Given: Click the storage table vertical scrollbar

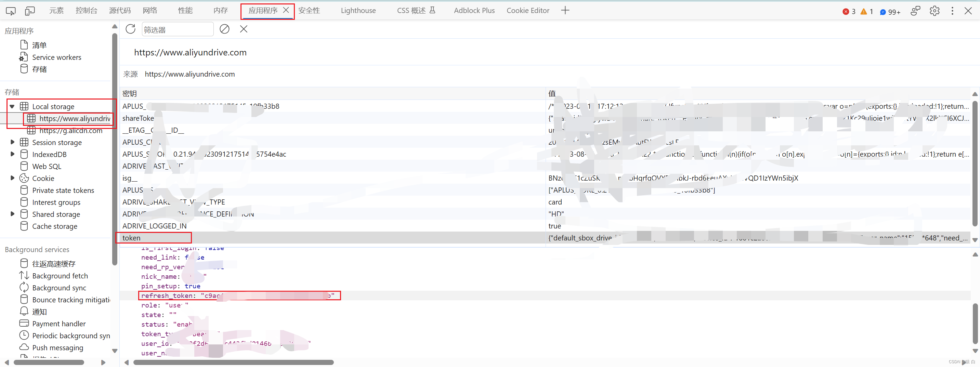Looking at the screenshot, I should (x=975, y=163).
